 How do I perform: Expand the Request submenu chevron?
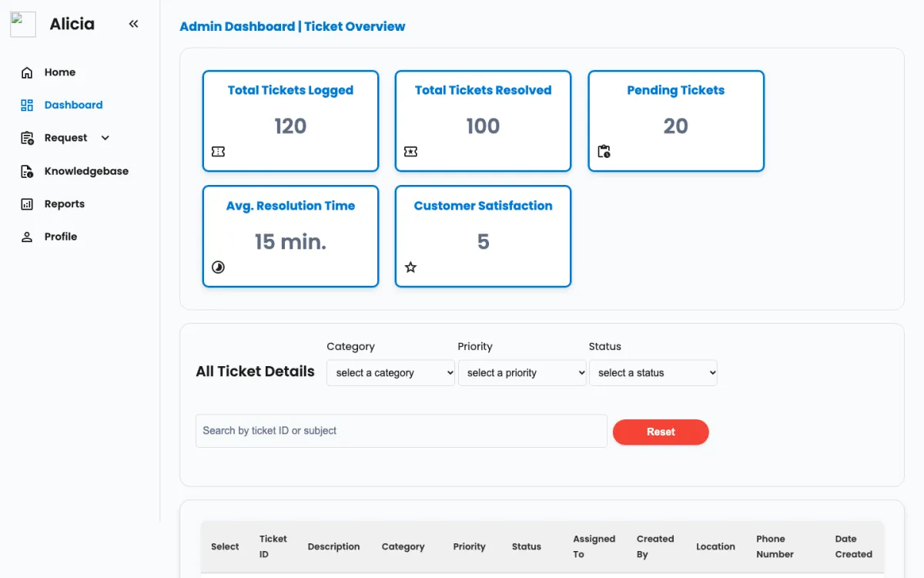105,138
